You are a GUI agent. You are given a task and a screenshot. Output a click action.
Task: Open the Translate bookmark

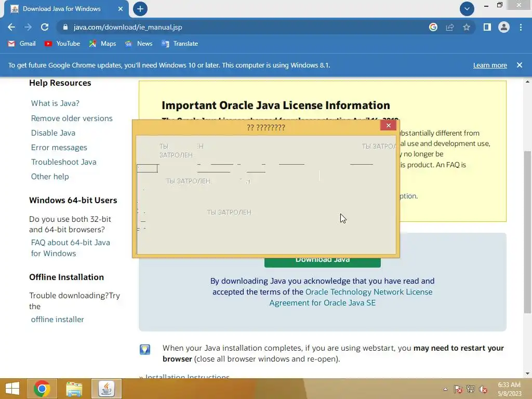click(180, 44)
